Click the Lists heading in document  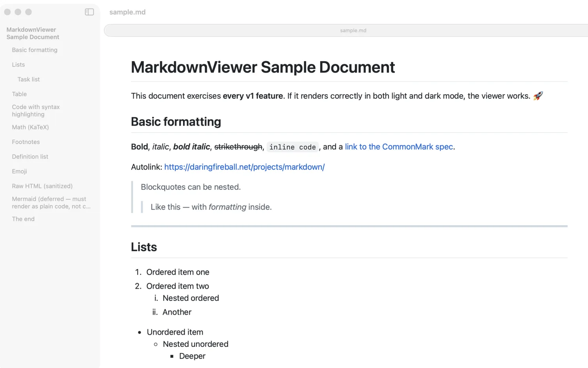tap(144, 247)
